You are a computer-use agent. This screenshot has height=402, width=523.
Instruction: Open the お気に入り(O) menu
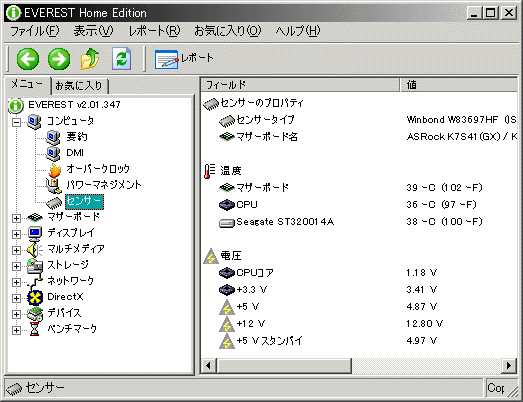pyautogui.click(x=227, y=31)
